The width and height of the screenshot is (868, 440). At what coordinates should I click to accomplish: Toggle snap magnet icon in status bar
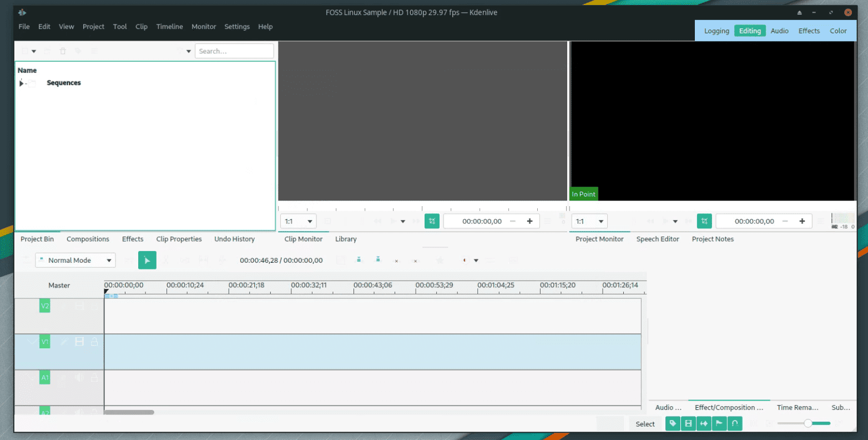pos(735,423)
